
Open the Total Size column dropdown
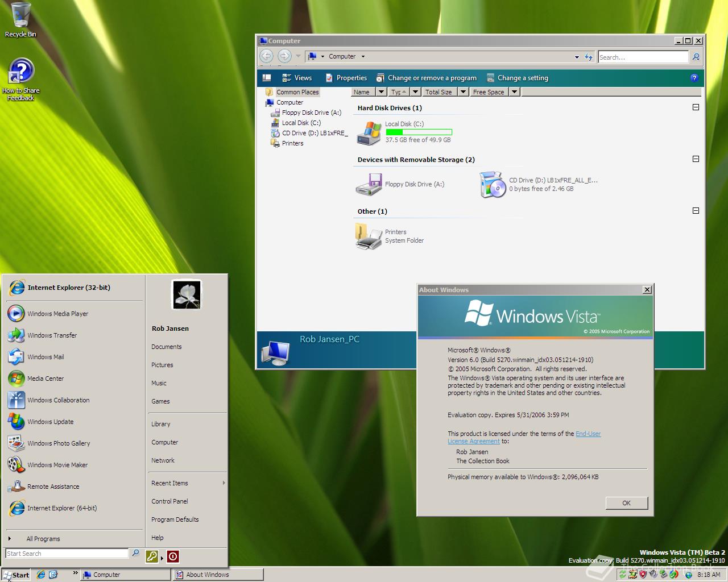click(463, 92)
